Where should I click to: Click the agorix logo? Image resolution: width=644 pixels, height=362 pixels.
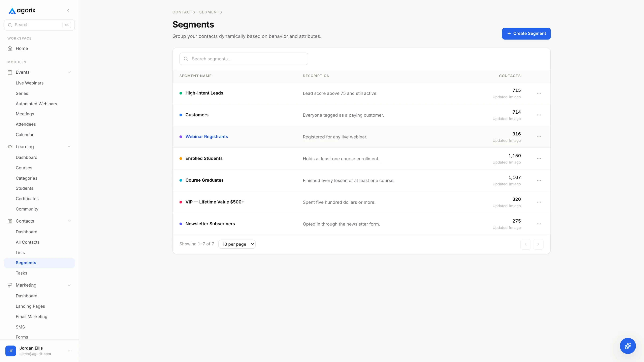22,10
